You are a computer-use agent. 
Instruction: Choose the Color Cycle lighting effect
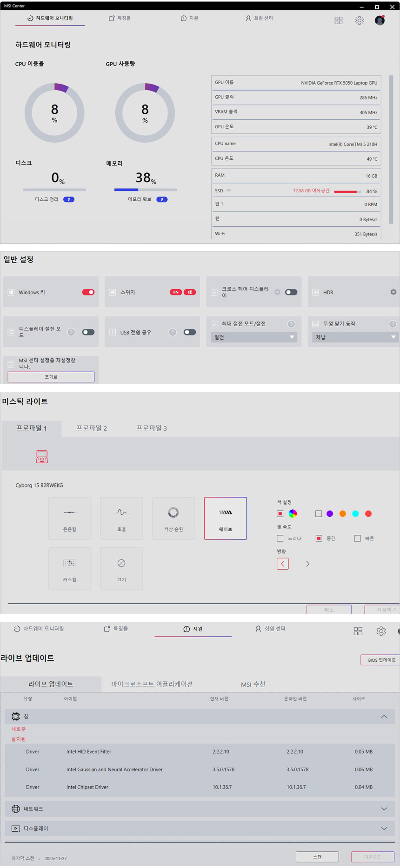[x=173, y=518]
